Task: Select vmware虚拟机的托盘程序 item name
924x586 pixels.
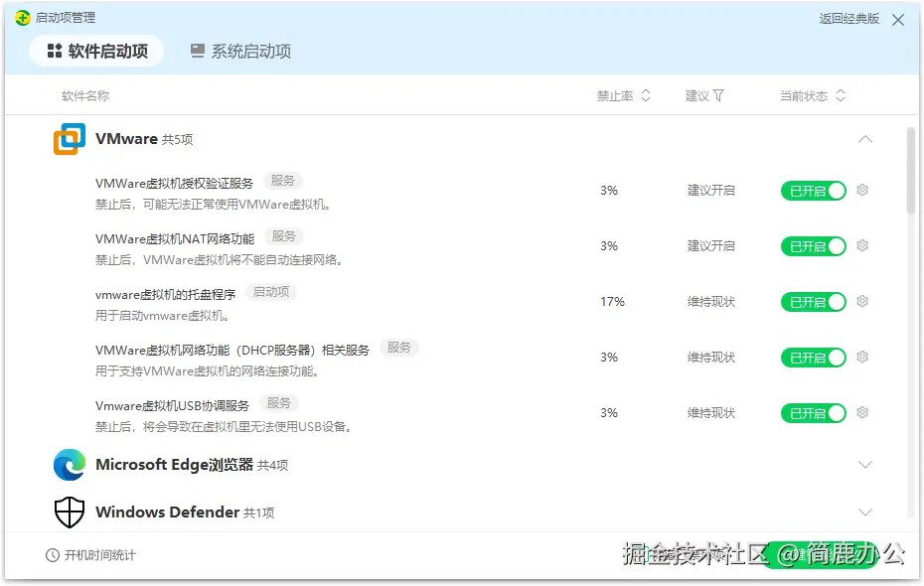Action: coord(166,294)
